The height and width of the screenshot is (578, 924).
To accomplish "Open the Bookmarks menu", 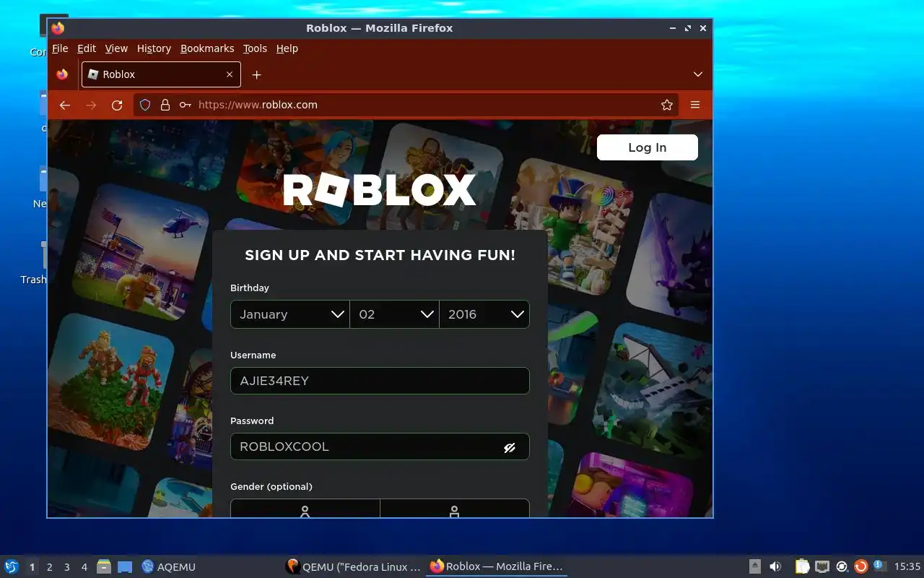I will pyautogui.click(x=207, y=48).
